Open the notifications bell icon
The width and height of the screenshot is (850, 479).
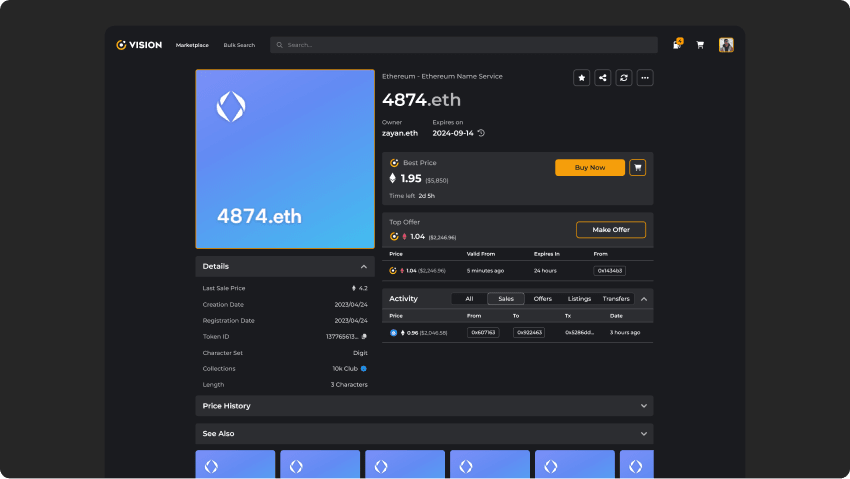678,44
